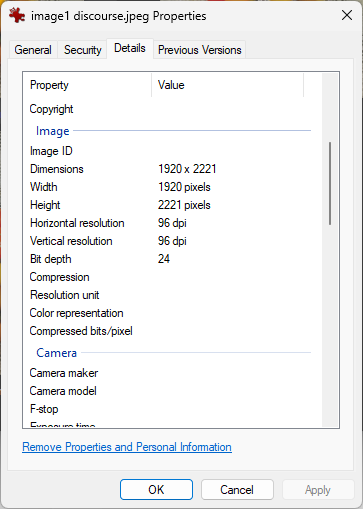Viewport: 363px width, 509px height.
Task: Select the Compressed bits/pixel property row
Action: tap(167, 331)
